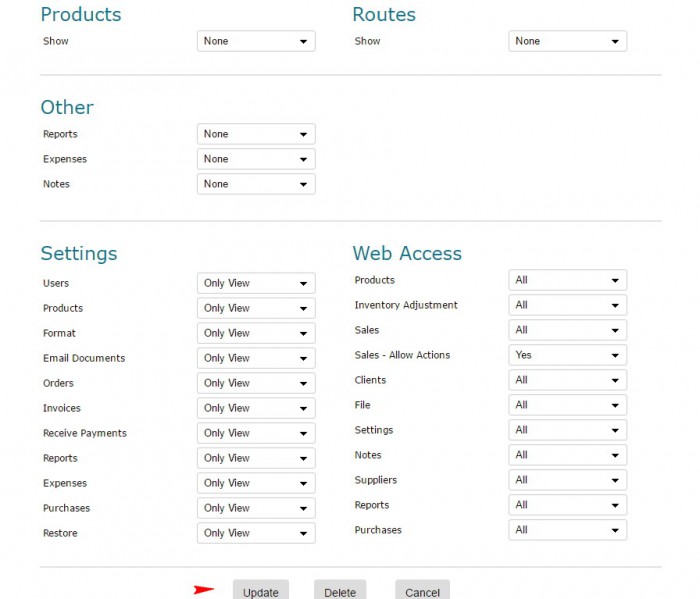Open the Web Access Settings dropdown
Viewport: 700px width, 599px height.
pos(567,430)
